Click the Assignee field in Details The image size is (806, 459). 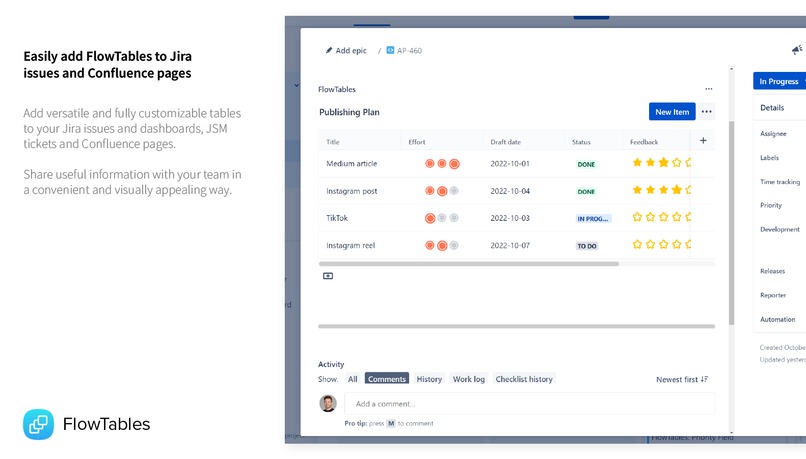pos(773,133)
